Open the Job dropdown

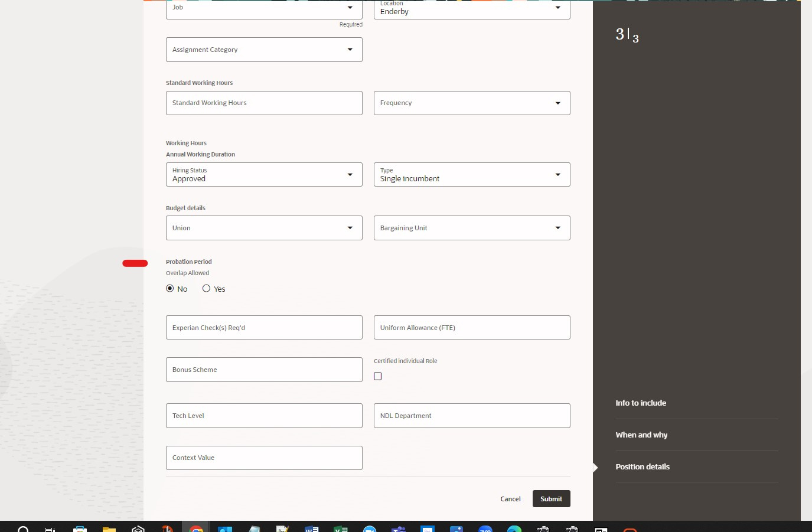[264, 9]
